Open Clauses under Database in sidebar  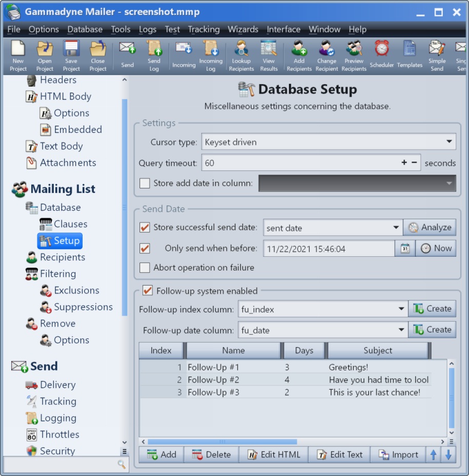(x=64, y=224)
